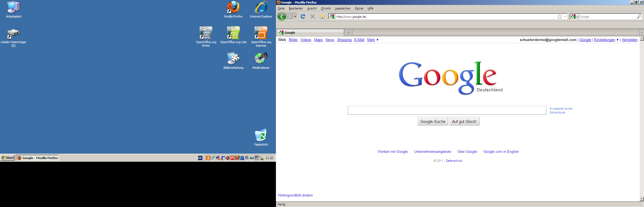Open OpenOffice.org Writer desktop icon

206,33
